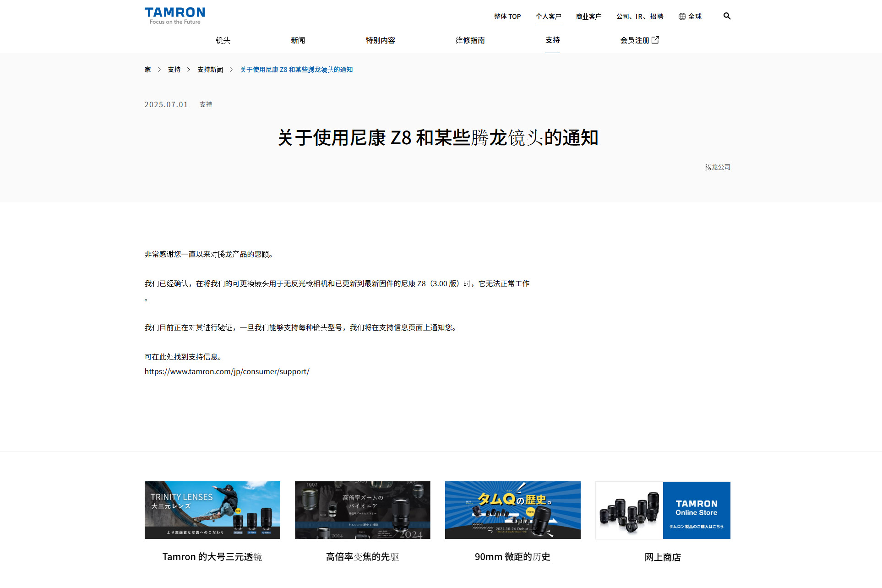Open 整体 TOP link
Image resolution: width=882 pixels, height=588 pixels.
507,16
